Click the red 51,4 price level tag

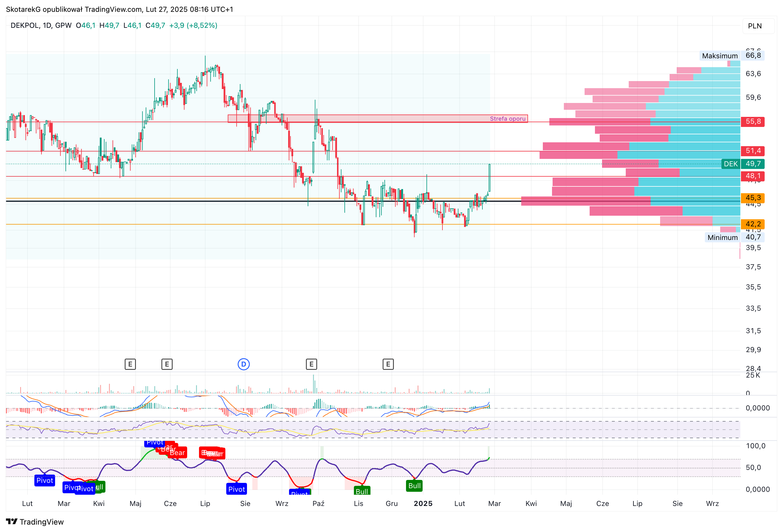753,151
